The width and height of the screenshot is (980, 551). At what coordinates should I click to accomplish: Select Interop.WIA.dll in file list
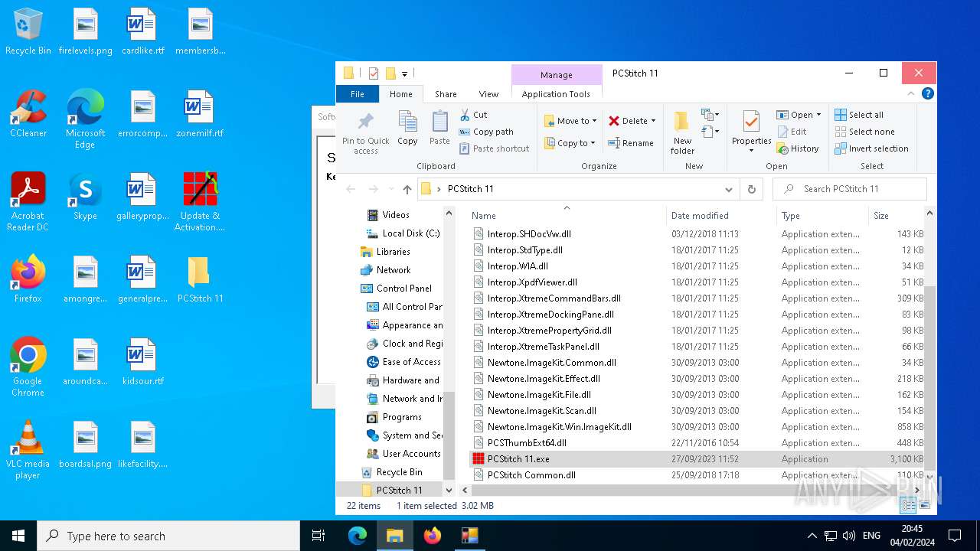(696, 266)
